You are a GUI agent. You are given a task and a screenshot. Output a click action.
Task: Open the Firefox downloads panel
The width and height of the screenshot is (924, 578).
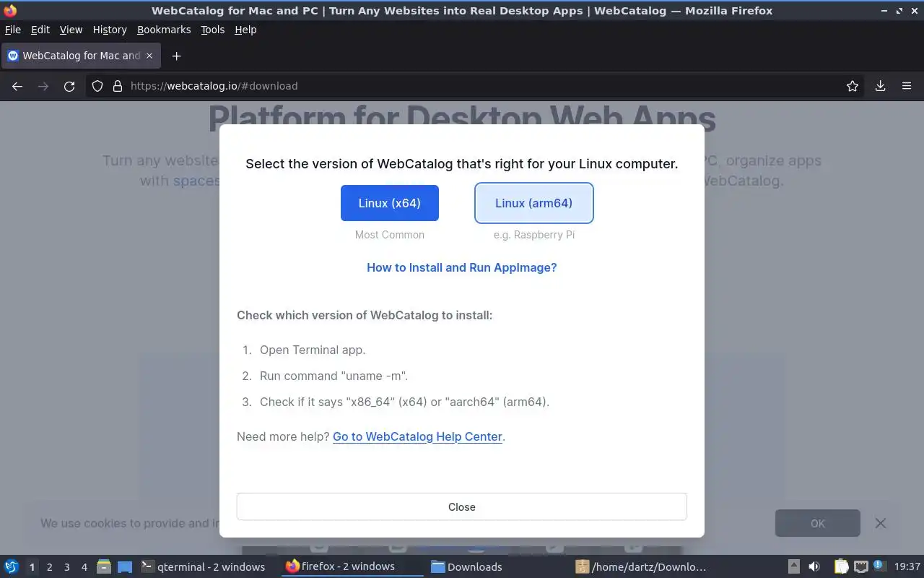(881, 86)
